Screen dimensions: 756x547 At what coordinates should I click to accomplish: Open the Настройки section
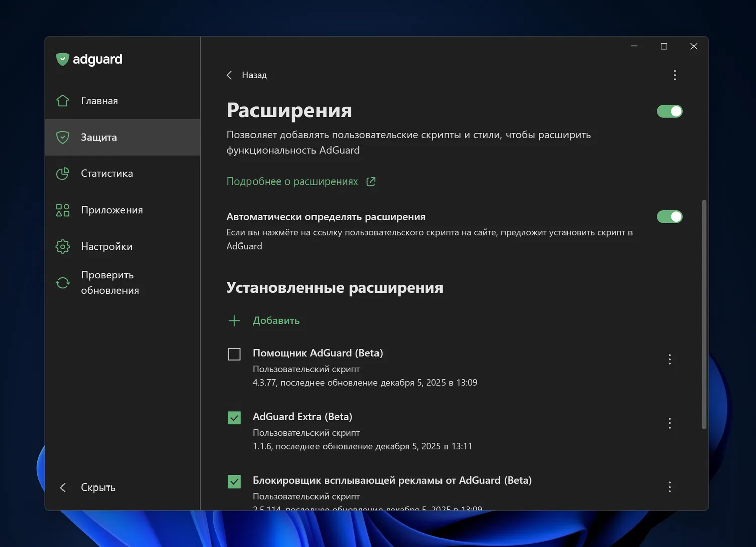pos(122,246)
